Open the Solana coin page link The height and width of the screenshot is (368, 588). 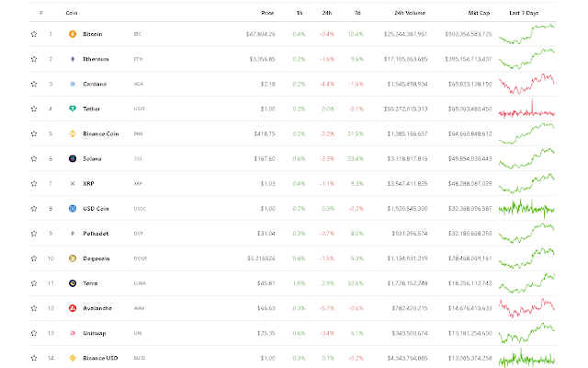tap(92, 158)
